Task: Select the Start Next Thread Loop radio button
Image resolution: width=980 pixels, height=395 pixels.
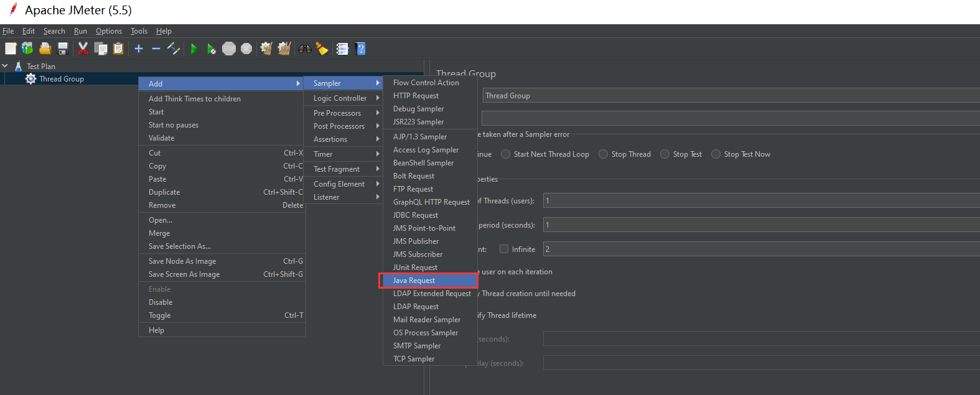Action: click(506, 154)
